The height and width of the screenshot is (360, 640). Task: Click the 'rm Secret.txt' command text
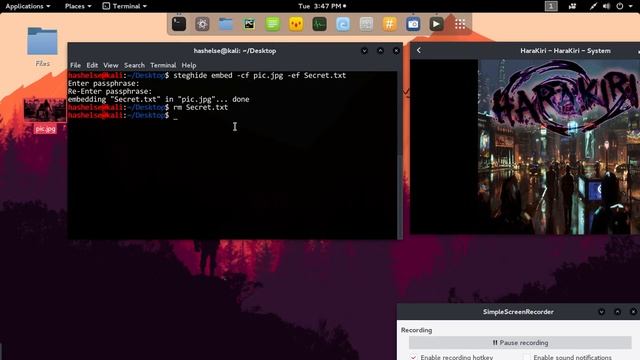tap(200, 107)
